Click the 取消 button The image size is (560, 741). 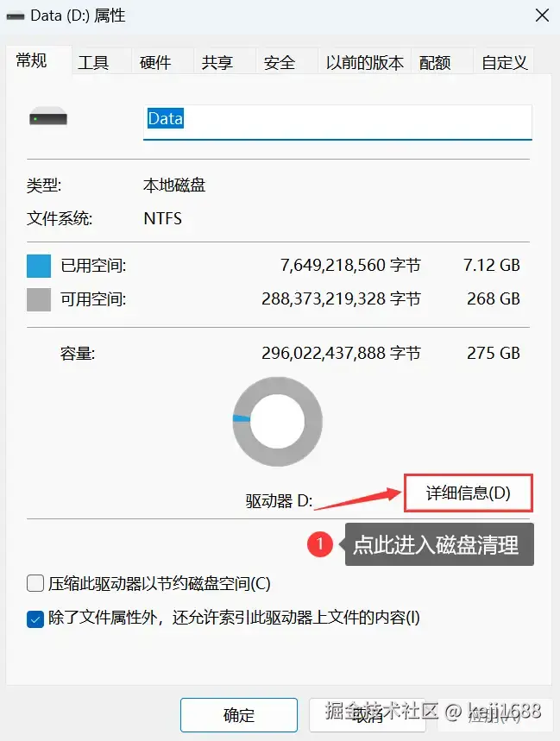(368, 715)
